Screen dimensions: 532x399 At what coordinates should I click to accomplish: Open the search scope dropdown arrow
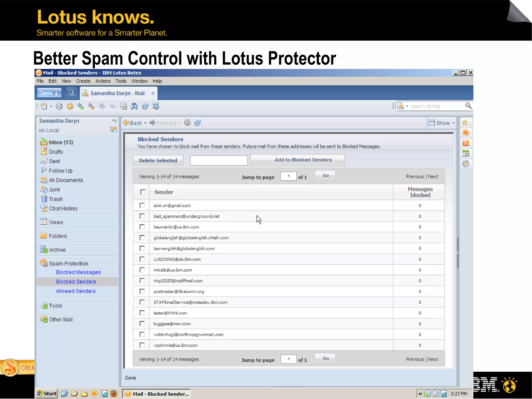point(407,106)
